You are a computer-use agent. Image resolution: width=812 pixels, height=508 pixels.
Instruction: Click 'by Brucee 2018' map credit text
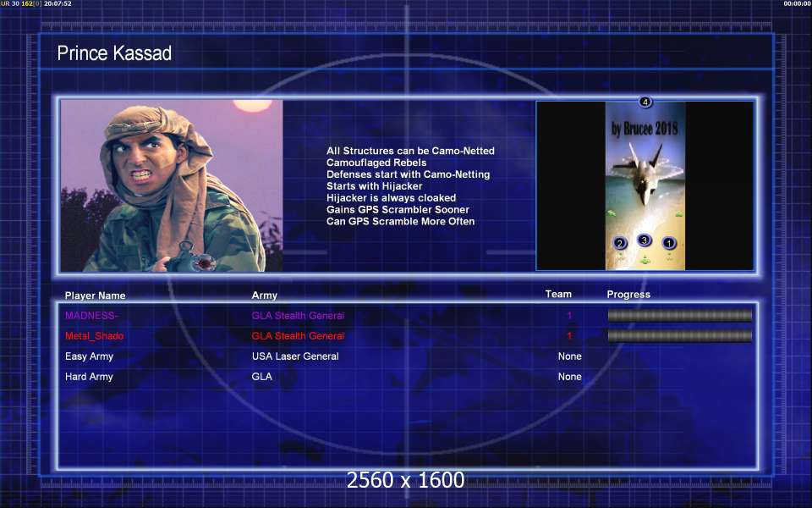coord(645,129)
